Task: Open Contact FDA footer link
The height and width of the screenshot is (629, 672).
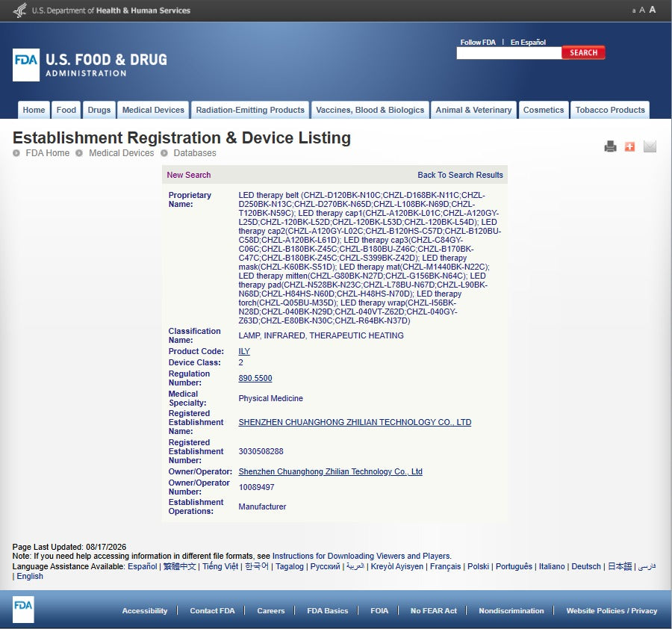Action: (x=212, y=610)
